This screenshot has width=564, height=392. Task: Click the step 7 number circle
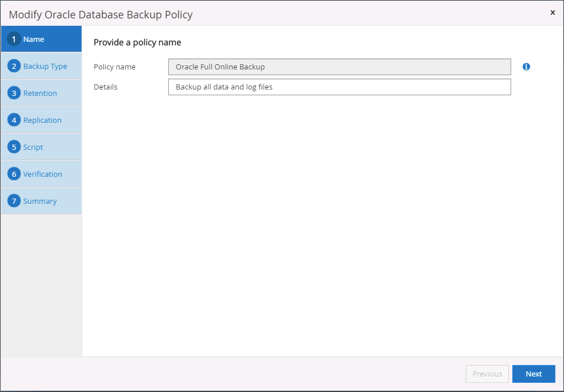[14, 201]
